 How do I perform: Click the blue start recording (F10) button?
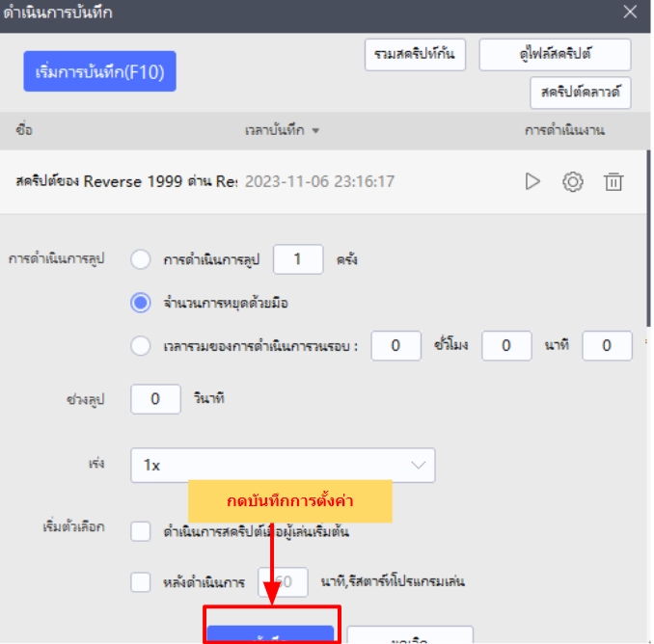pos(99,71)
